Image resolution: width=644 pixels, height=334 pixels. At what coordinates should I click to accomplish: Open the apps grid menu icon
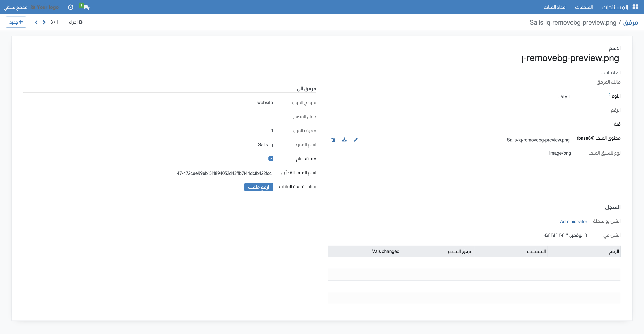click(x=635, y=7)
